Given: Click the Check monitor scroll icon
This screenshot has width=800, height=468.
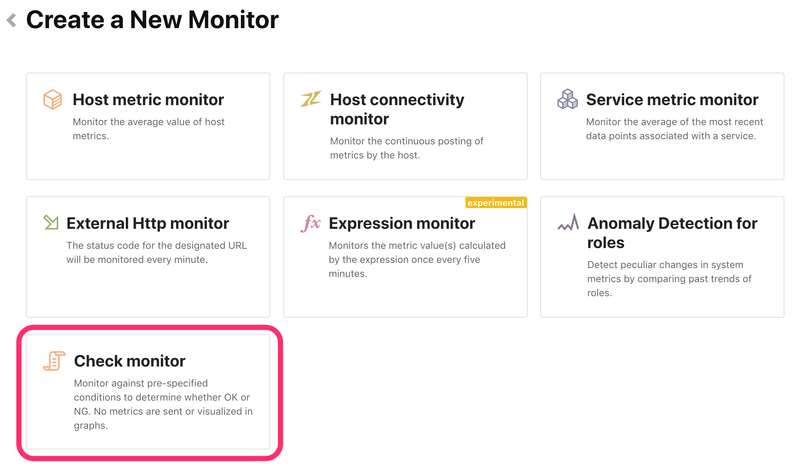Looking at the screenshot, I should [54, 361].
